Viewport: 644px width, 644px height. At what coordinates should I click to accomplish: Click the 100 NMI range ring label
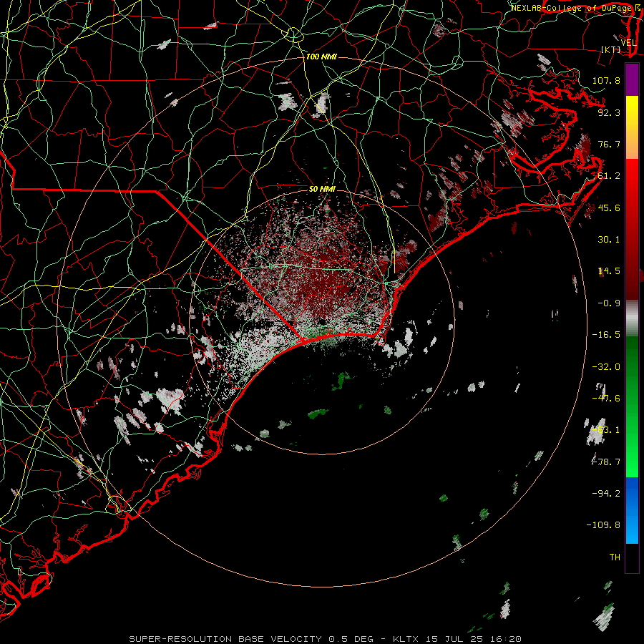(321, 57)
